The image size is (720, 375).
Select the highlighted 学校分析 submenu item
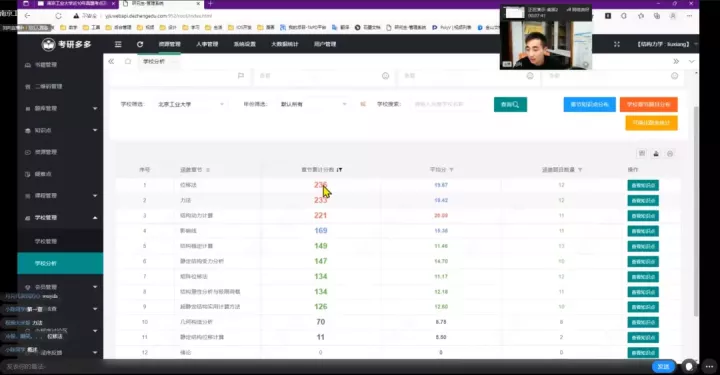[x=60, y=263]
